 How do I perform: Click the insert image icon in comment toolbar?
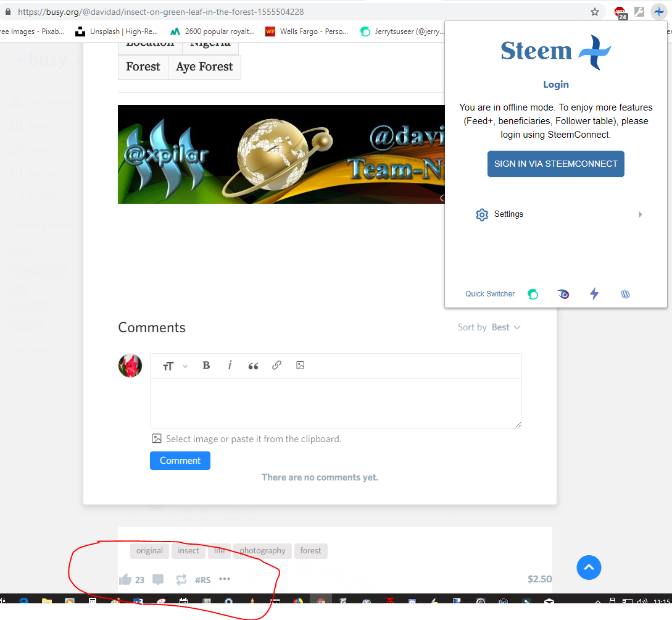pyautogui.click(x=300, y=366)
